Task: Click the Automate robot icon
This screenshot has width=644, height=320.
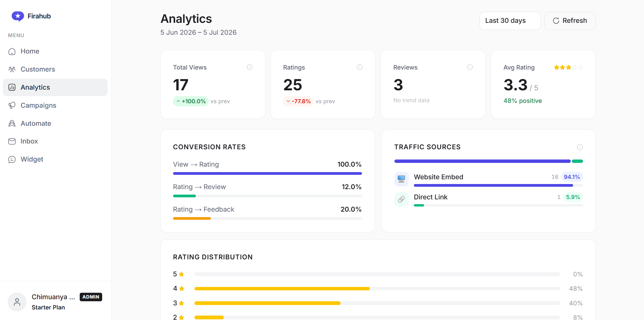Action: 12,123
